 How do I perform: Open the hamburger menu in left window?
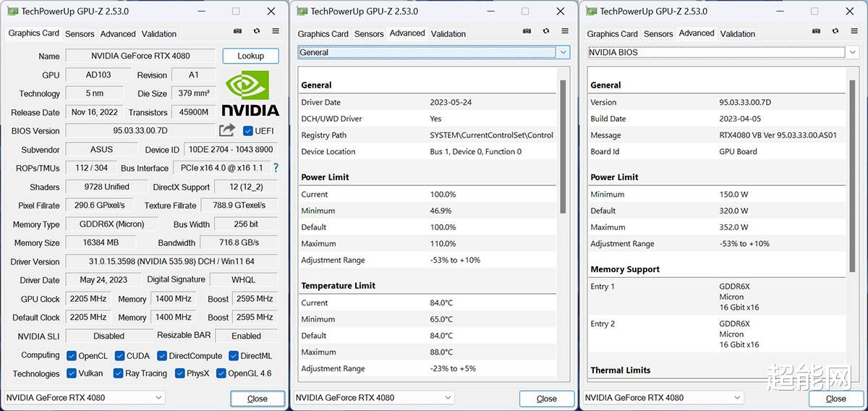pyautogui.click(x=276, y=32)
